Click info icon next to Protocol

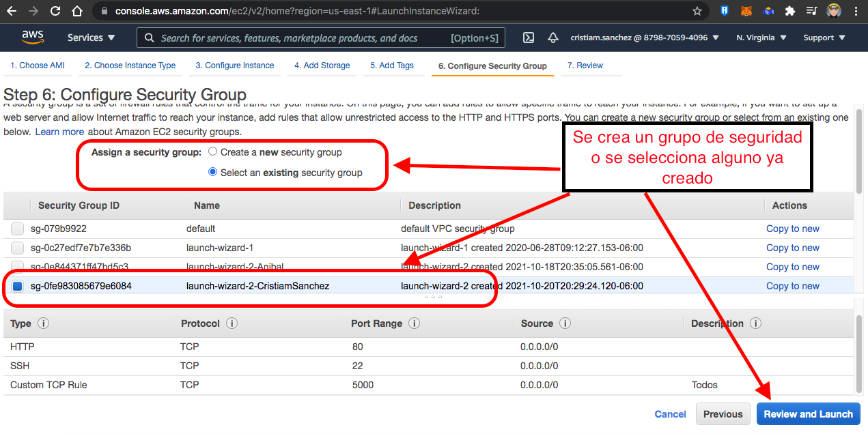pos(232,323)
